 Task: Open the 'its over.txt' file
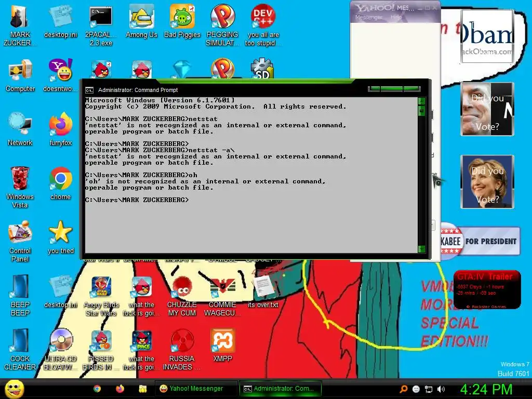pyautogui.click(x=263, y=292)
